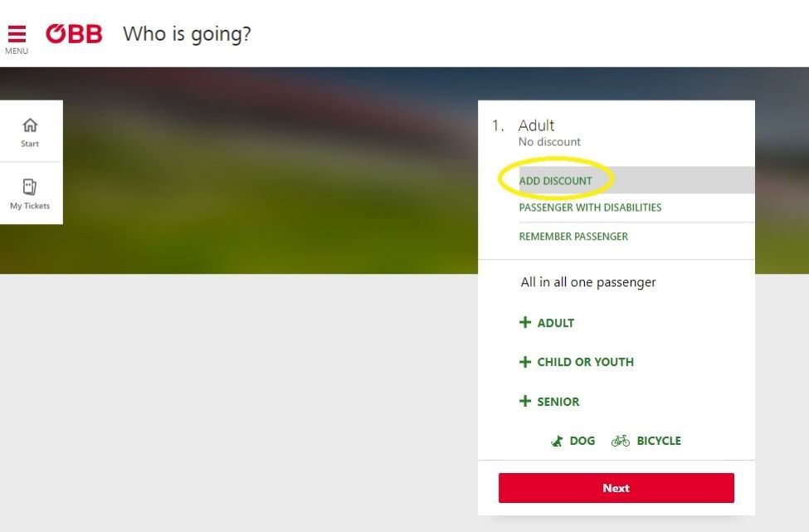Click the All in all one passenger text

588,282
